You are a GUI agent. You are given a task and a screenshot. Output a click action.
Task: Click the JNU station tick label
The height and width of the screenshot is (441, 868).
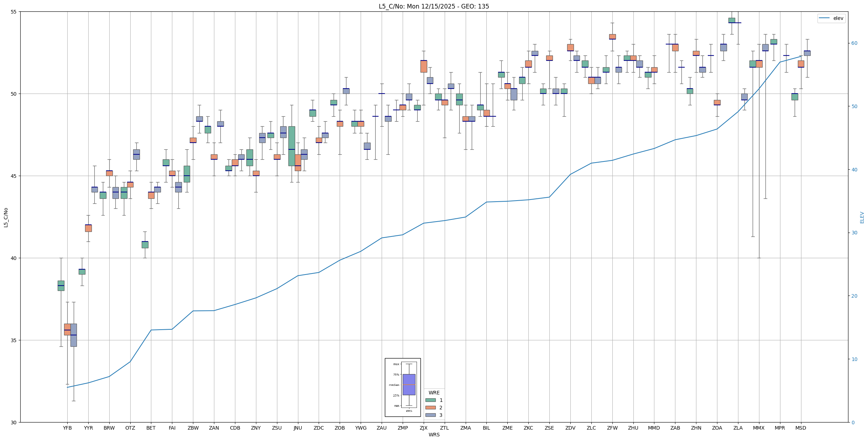pos(298,428)
